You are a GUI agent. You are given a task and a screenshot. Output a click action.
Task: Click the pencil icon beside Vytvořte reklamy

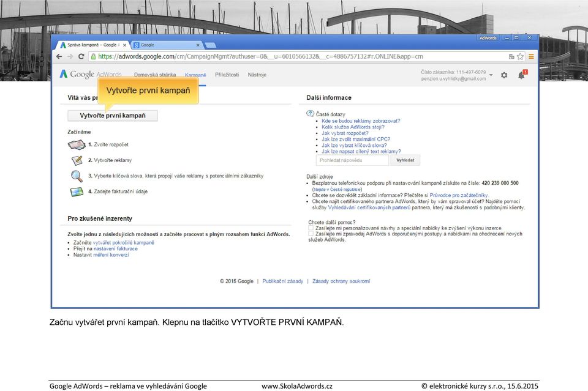[77, 160]
